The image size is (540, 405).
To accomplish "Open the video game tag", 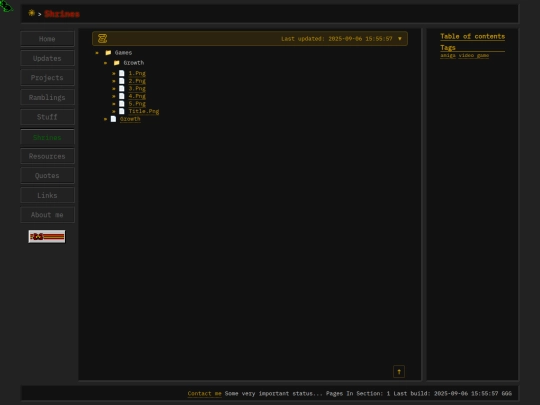I will 474,55.
